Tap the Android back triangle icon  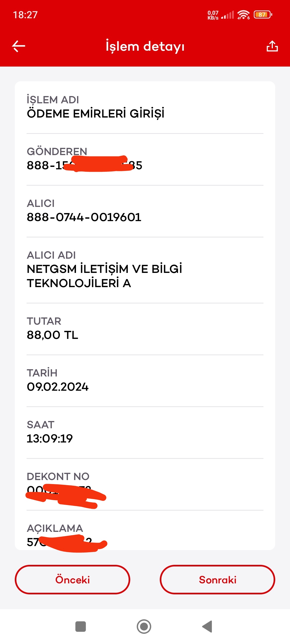click(207, 627)
